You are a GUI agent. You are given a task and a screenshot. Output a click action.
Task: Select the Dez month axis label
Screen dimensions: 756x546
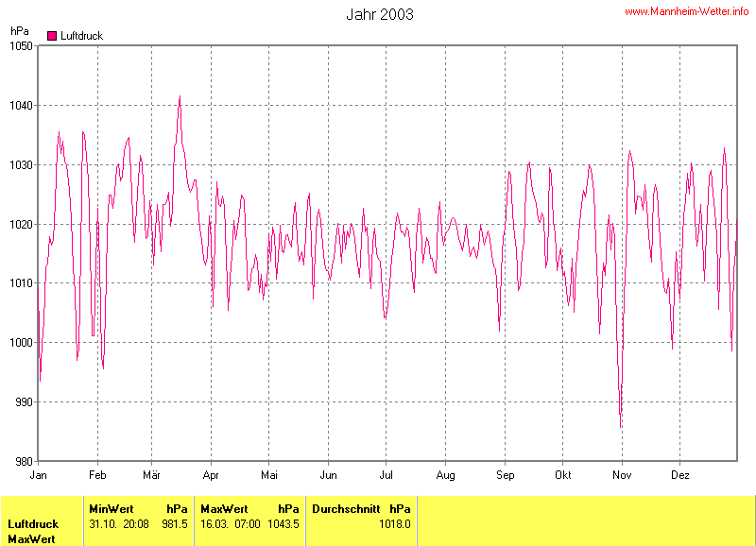[680, 474]
